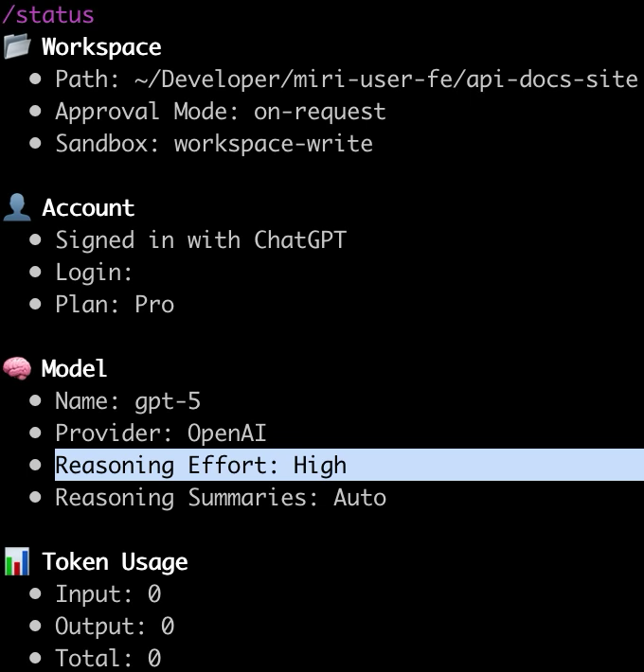Click the Token Usage heading

[115, 562]
